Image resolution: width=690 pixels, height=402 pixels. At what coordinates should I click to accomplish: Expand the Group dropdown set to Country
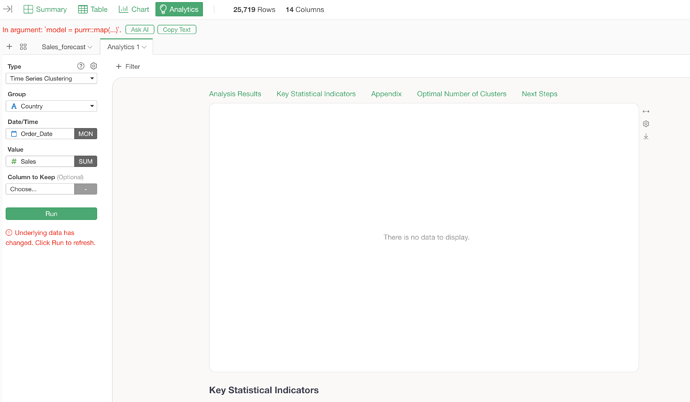pyautogui.click(x=51, y=106)
